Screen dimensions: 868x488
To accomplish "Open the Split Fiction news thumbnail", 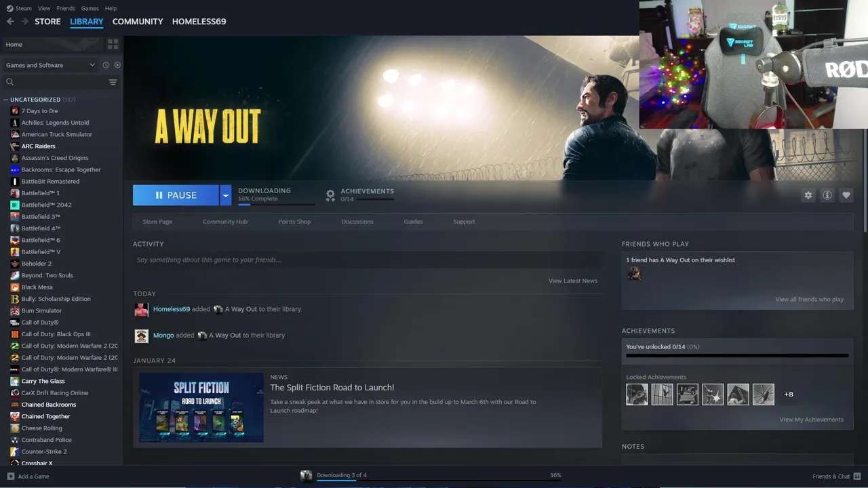I will (201, 407).
